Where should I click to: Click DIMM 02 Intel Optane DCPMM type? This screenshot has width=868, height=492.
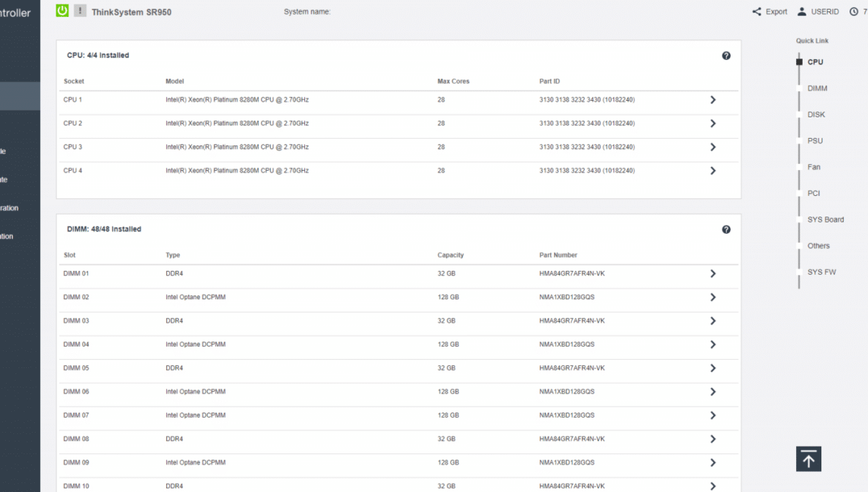tap(195, 297)
